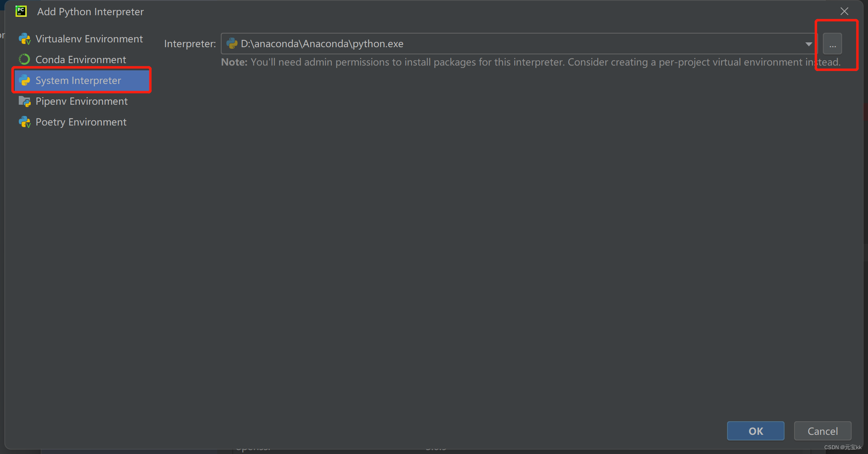Image resolution: width=868 pixels, height=454 pixels.
Task: Toggle Conda Environment selection
Action: 80,59
